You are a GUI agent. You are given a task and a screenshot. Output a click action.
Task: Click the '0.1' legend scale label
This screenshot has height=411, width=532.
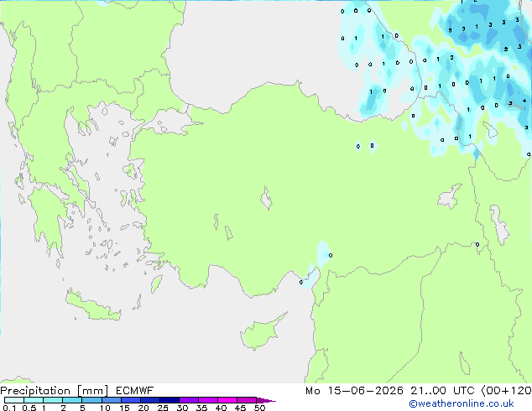click(9, 408)
